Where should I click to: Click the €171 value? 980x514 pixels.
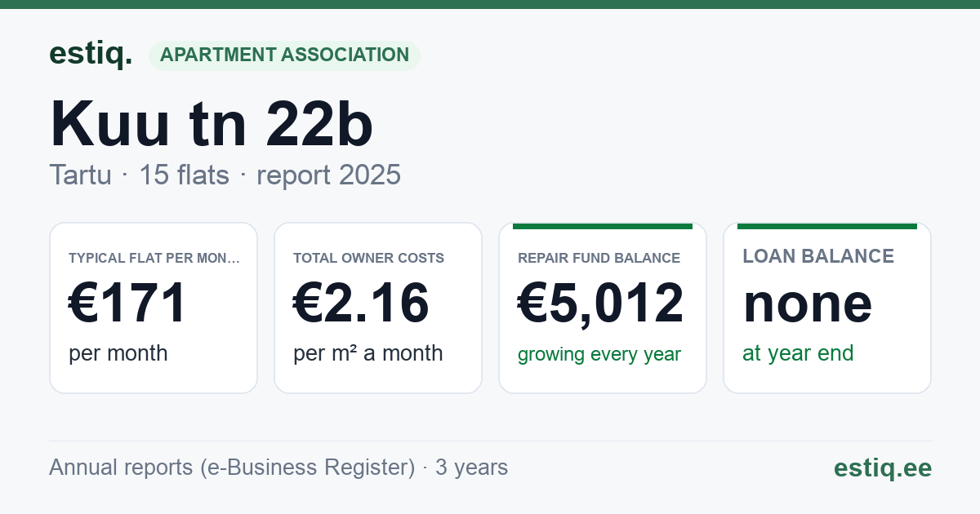(x=128, y=303)
